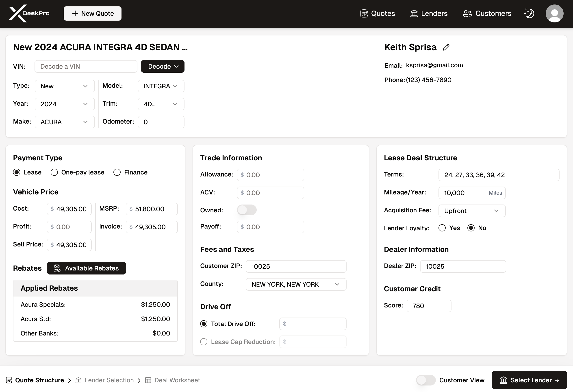Screen dimensions: 573x392
Task: Open the Quotes menu
Action: pyautogui.click(x=378, y=14)
